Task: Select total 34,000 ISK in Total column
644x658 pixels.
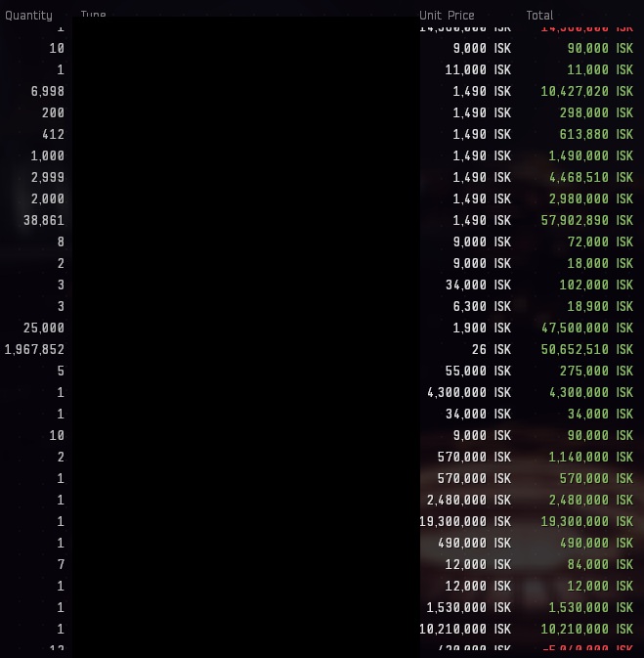Action: (x=600, y=414)
